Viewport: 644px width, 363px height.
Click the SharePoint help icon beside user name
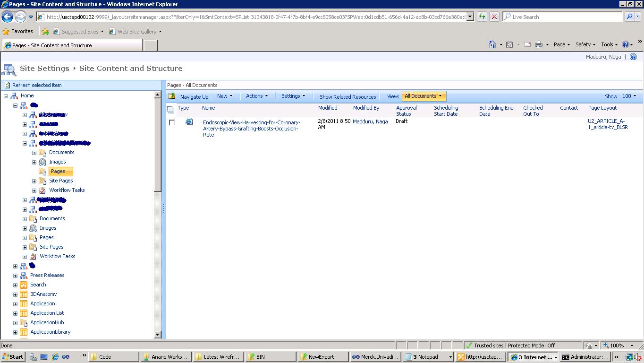[633, 57]
